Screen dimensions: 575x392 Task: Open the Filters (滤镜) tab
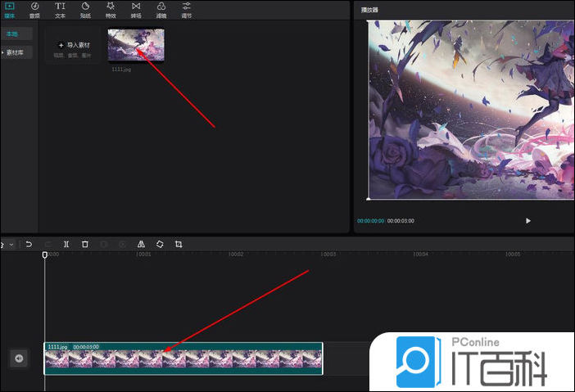(x=161, y=10)
